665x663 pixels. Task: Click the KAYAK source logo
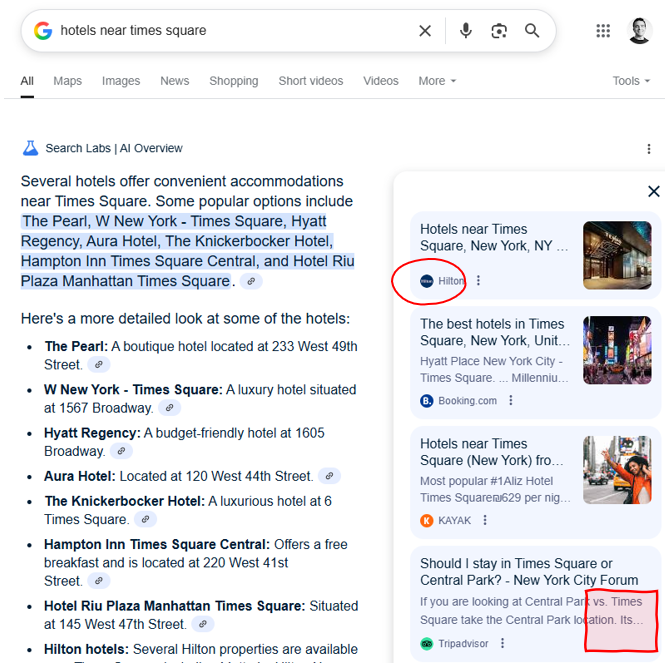click(x=427, y=520)
